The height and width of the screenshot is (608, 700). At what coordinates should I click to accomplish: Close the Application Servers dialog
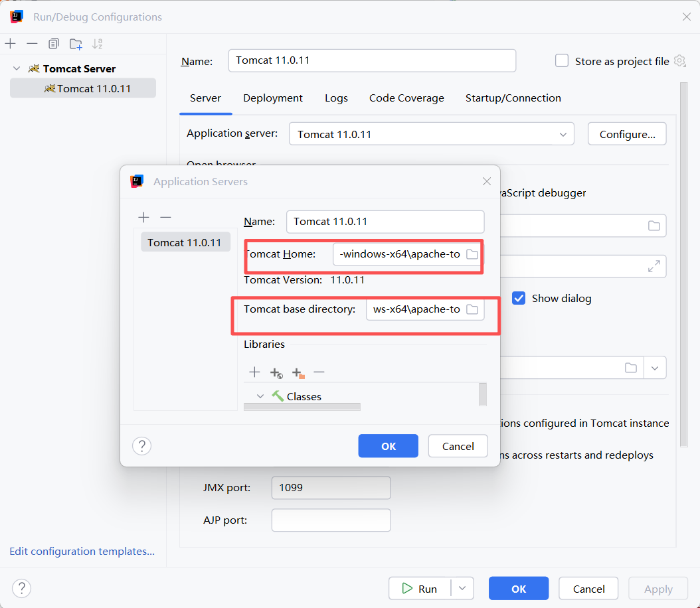(487, 181)
